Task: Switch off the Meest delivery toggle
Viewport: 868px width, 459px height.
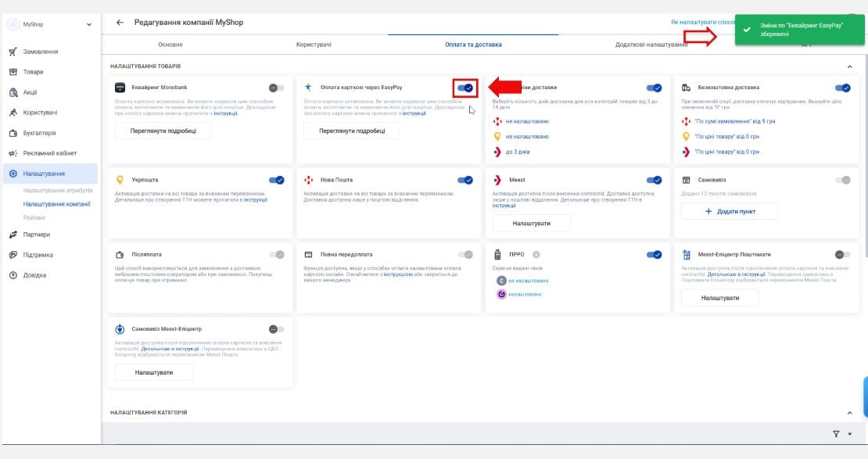Action: pos(654,180)
